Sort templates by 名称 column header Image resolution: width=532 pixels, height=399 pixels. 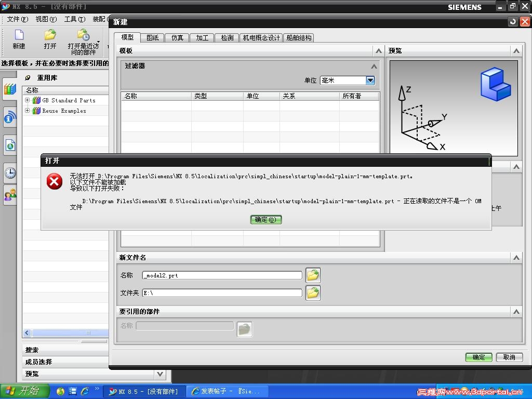pyautogui.click(x=156, y=96)
